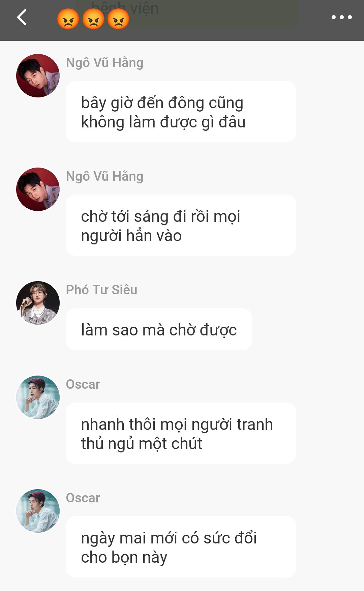Select the message 'ngày mai mới có sức đổi cho bọn này'
The image size is (364, 591).
point(181,547)
